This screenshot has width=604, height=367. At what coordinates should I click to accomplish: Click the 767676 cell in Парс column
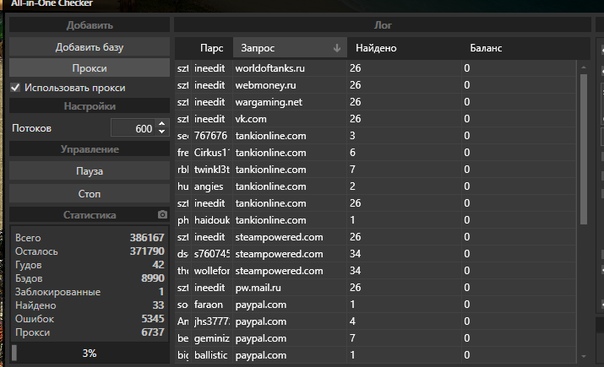click(211, 136)
